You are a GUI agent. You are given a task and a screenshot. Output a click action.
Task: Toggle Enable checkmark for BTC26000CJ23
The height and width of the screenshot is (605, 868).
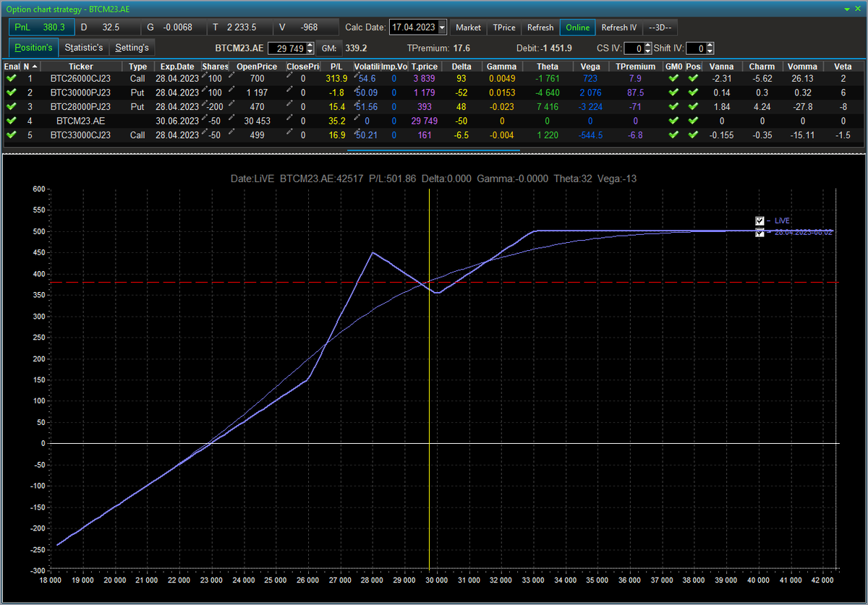[x=11, y=78]
